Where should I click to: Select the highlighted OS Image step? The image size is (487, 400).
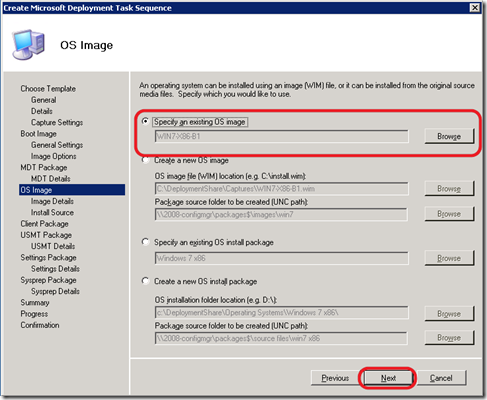click(x=72, y=190)
